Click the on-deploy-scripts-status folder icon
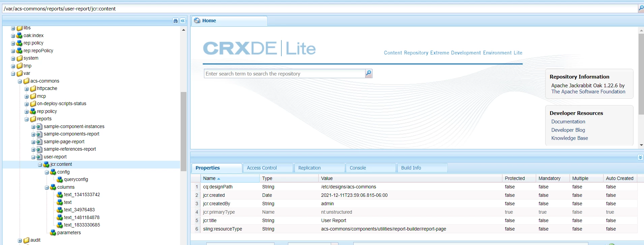The width and height of the screenshot is (644, 245). pos(33,104)
